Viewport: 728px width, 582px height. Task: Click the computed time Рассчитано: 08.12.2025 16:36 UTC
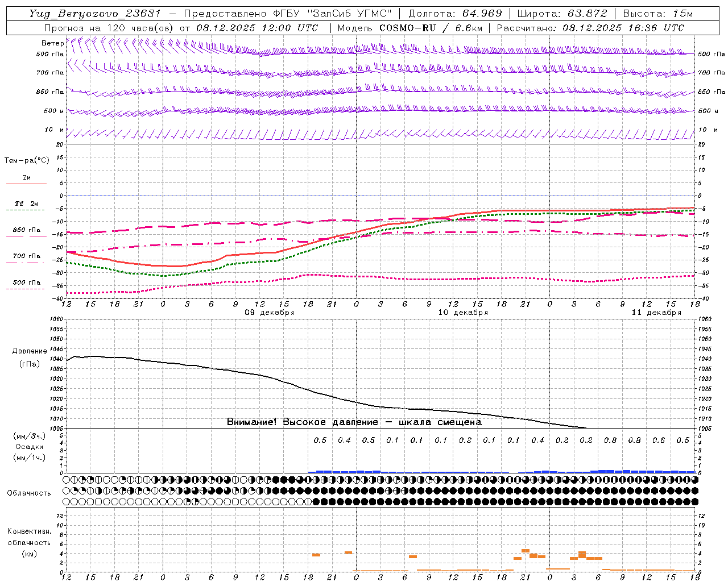[x=590, y=28]
